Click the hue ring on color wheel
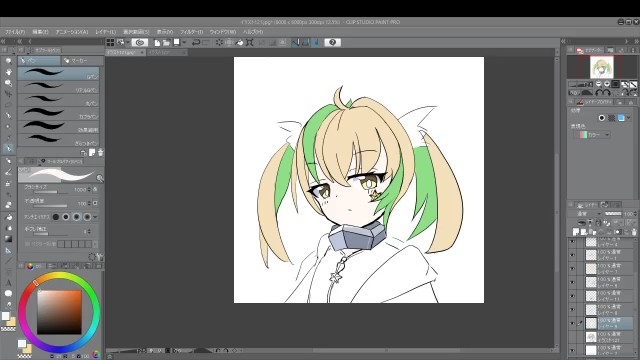The height and width of the screenshot is (360, 640). click(59, 276)
